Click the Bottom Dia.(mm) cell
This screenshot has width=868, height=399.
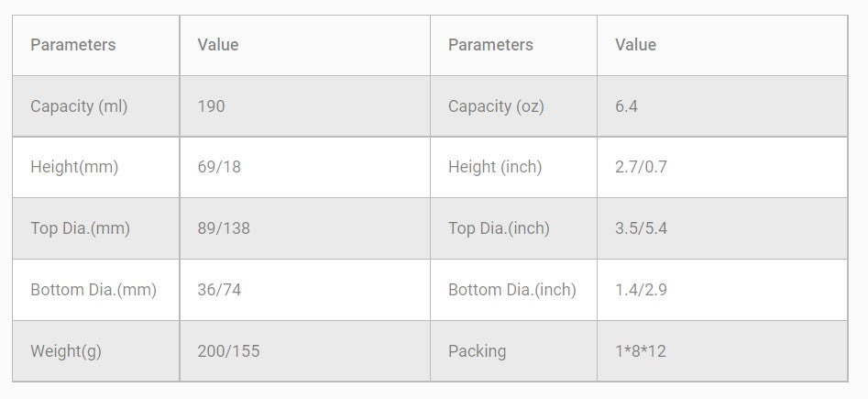click(93, 290)
